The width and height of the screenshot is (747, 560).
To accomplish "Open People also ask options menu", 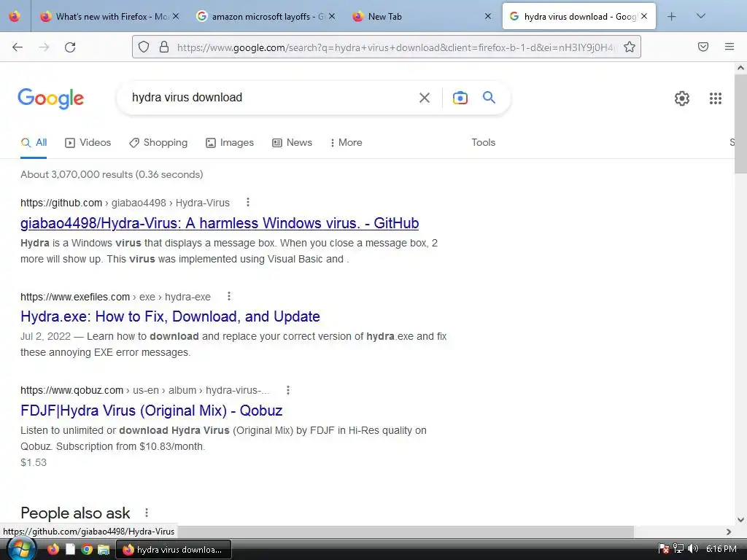I will point(147,513).
